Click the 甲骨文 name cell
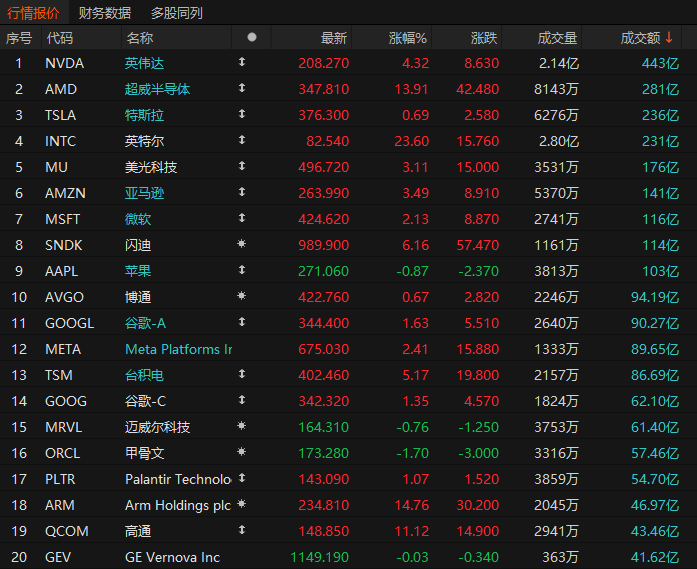This screenshot has width=697, height=569. 144,453
